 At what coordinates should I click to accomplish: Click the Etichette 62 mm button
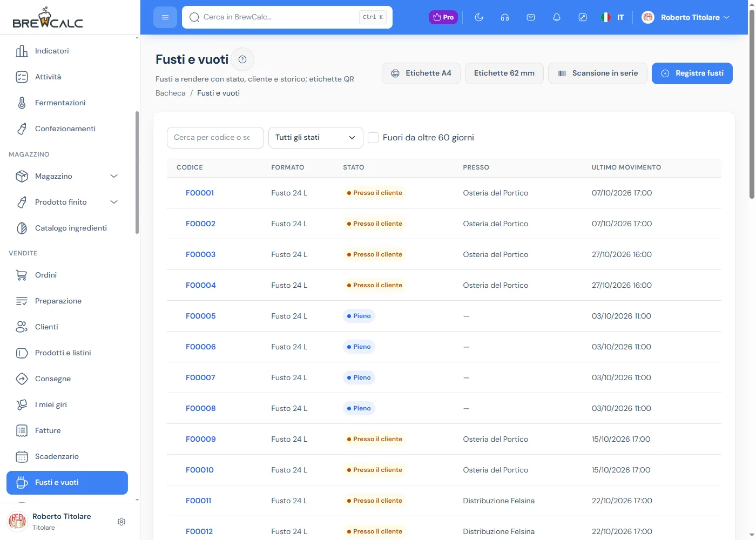point(504,73)
